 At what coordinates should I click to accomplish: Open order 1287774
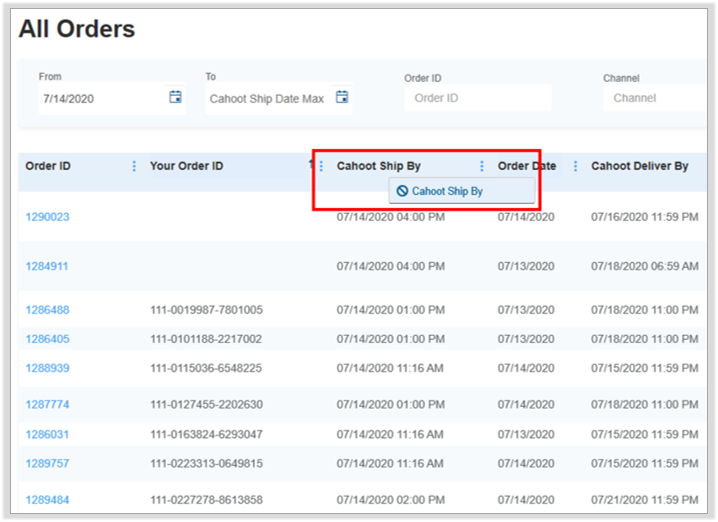click(48, 405)
